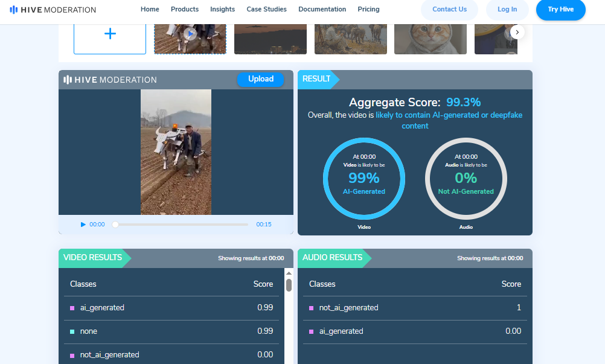Open the Documentation page

pyautogui.click(x=322, y=10)
